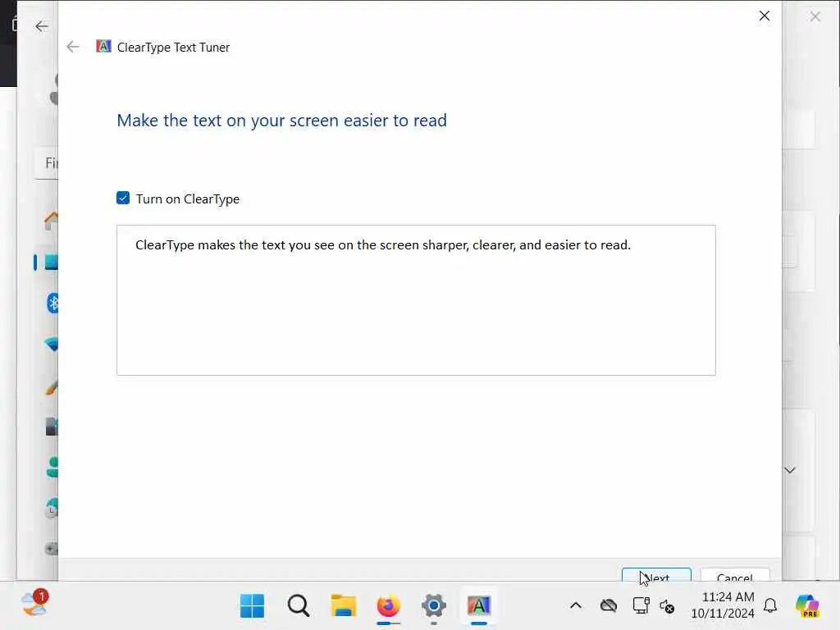The height and width of the screenshot is (630, 840).
Task: Launch Copilot preview from the taskbar
Action: 807,606
